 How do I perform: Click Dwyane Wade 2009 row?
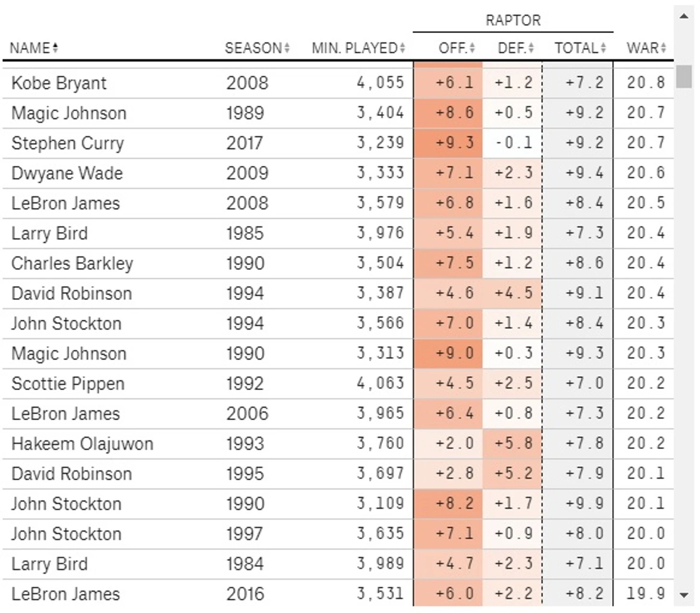(338, 173)
